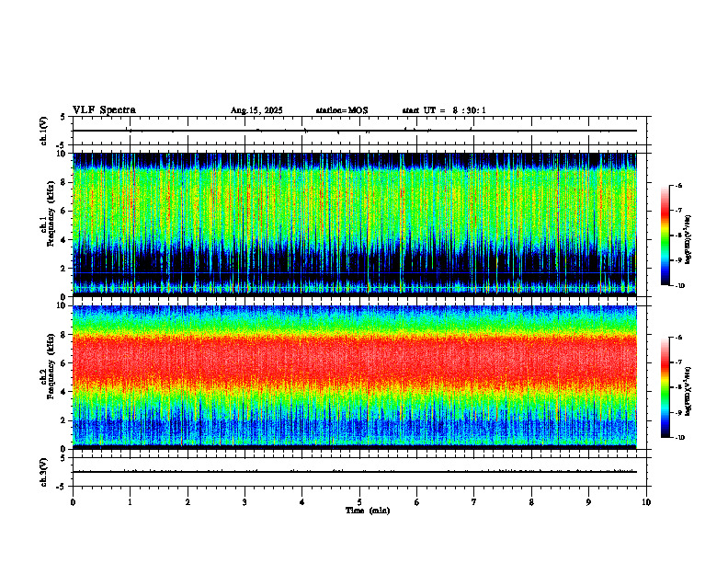Click the log(PSD) label beside ch.1 colorbar
This screenshot has width=728, height=563.
(688, 239)
